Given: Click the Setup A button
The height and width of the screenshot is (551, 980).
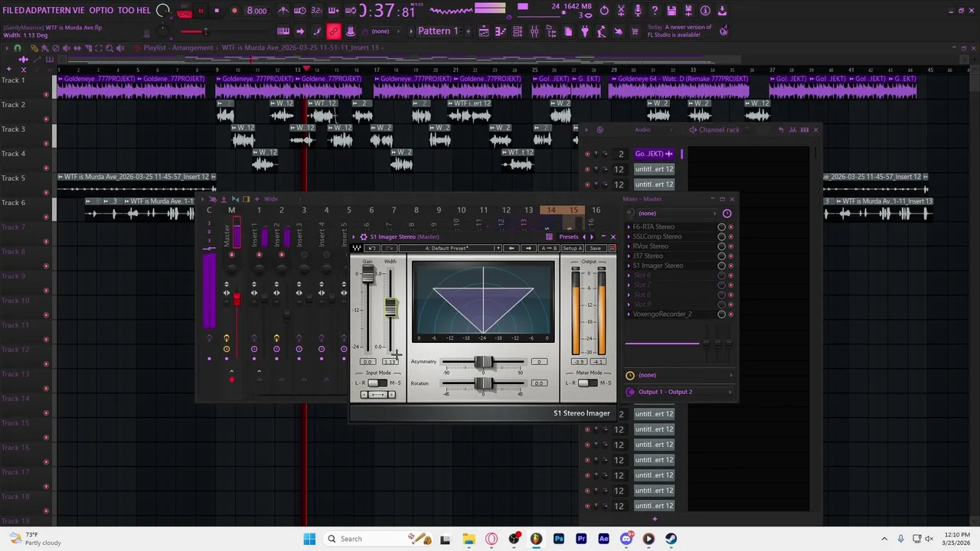Looking at the screenshot, I should (x=572, y=248).
